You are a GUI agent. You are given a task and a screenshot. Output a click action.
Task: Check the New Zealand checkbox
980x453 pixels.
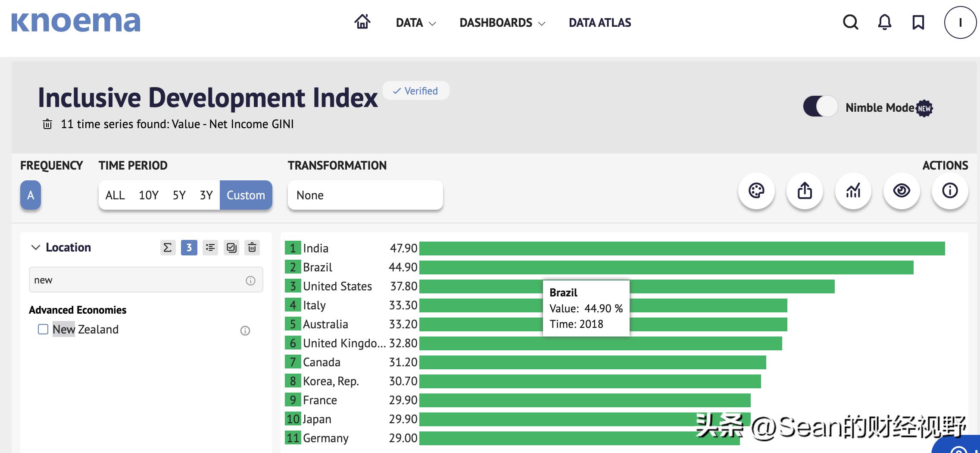[43, 330]
